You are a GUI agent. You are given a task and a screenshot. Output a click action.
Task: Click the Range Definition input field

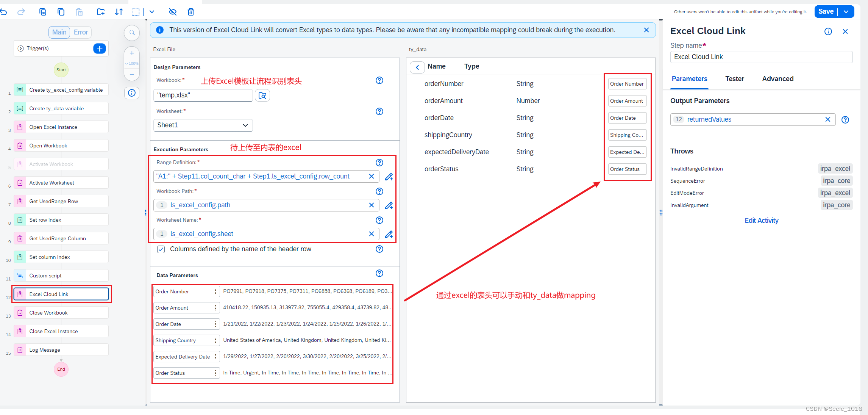click(x=260, y=176)
